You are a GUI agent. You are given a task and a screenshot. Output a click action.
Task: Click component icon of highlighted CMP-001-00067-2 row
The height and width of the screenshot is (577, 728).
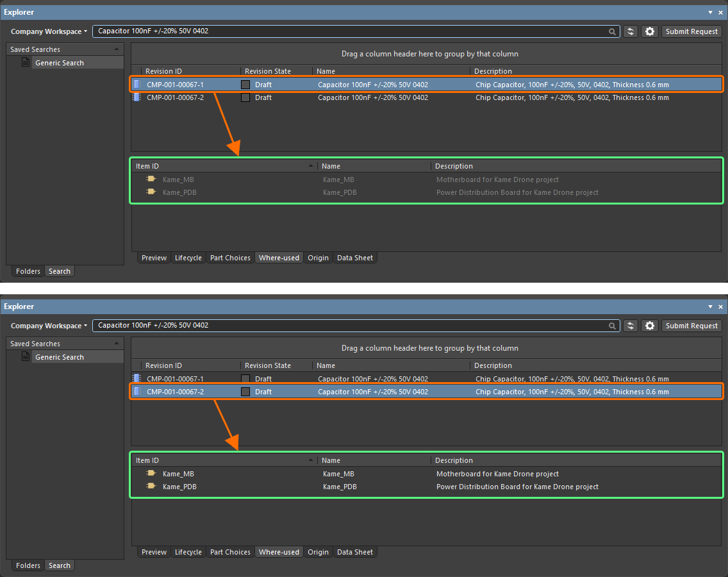[x=136, y=392]
